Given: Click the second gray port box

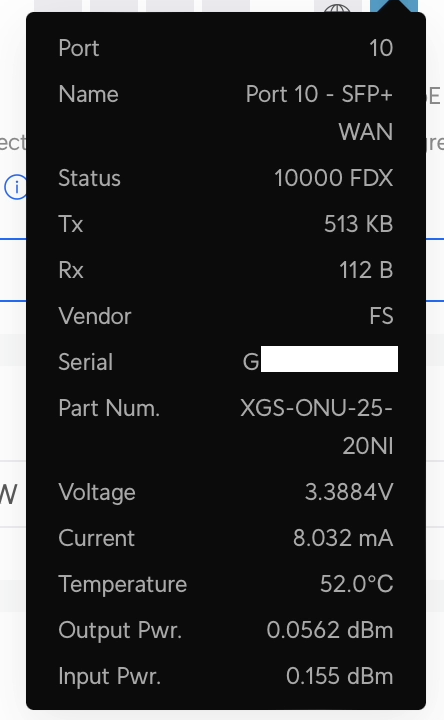Looking at the screenshot, I should click(x=114, y=6).
